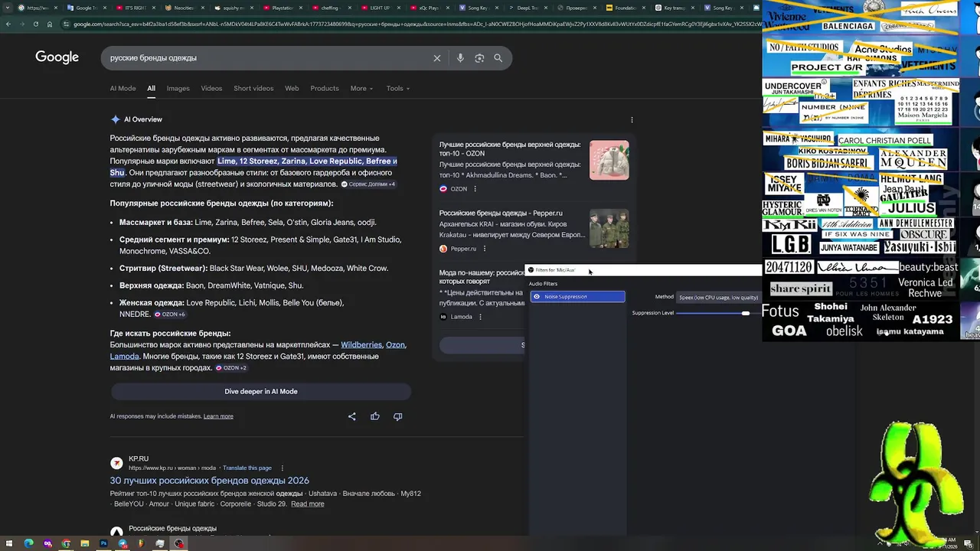Click the OZON +2 sources chip
This screenshot has height=551, width=980.
tap(231, 368)
